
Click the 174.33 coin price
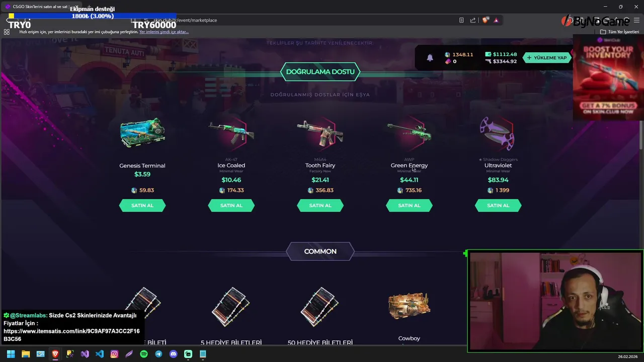pos(235,191)
